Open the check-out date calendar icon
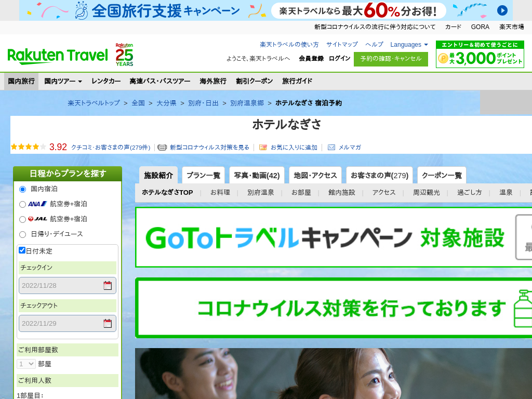 coord(108,323)
